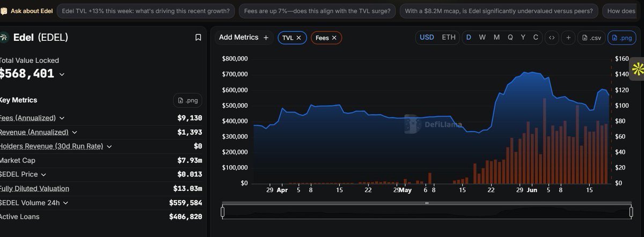Select yearly (Y) chart interval
This screenshot has width=644, height=237.
523,38
